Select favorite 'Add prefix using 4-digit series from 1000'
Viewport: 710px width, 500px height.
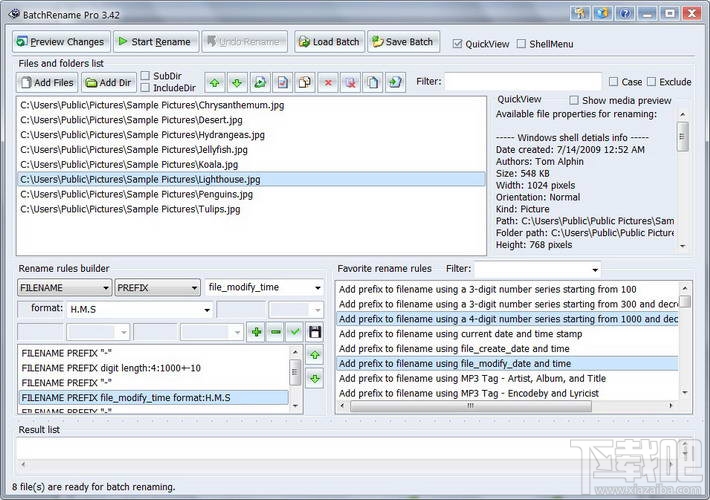click(507, 319)
